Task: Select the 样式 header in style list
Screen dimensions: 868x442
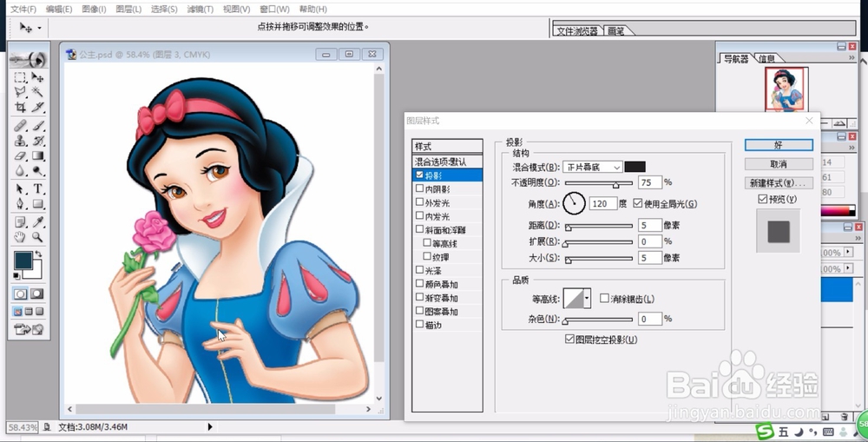Action: coord(447,146)
